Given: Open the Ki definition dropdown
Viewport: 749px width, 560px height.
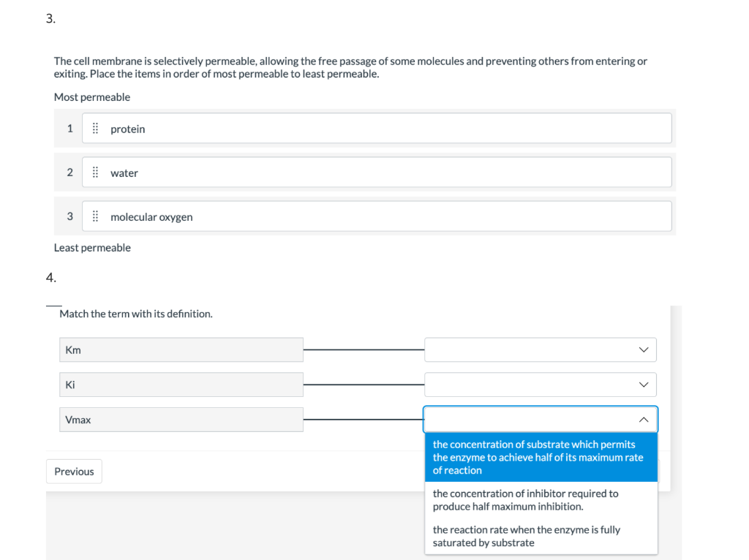Looking at the screenshot, I should click(541, 385).
